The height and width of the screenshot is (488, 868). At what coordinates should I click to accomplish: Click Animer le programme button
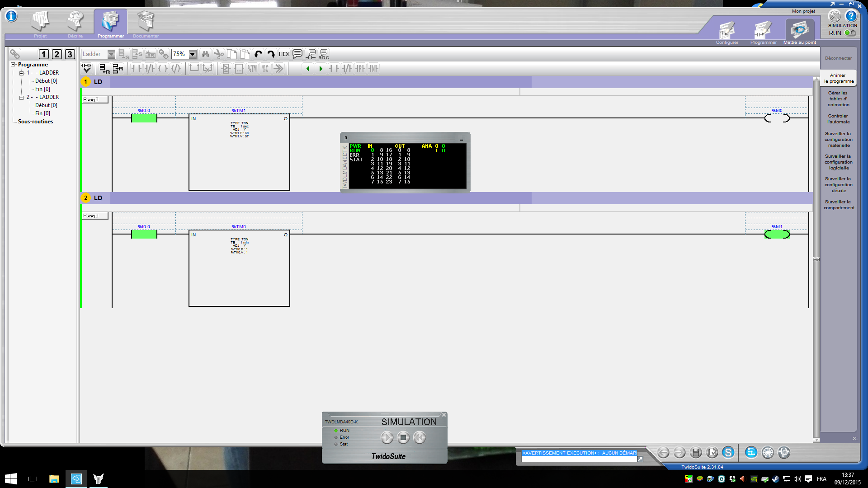point(839,78)
